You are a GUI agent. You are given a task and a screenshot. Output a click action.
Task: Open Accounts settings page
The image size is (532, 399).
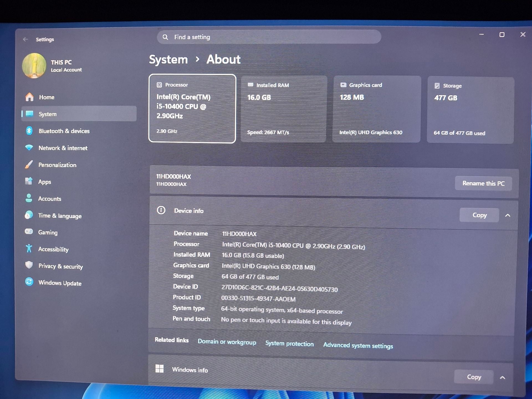coord(79,198)
